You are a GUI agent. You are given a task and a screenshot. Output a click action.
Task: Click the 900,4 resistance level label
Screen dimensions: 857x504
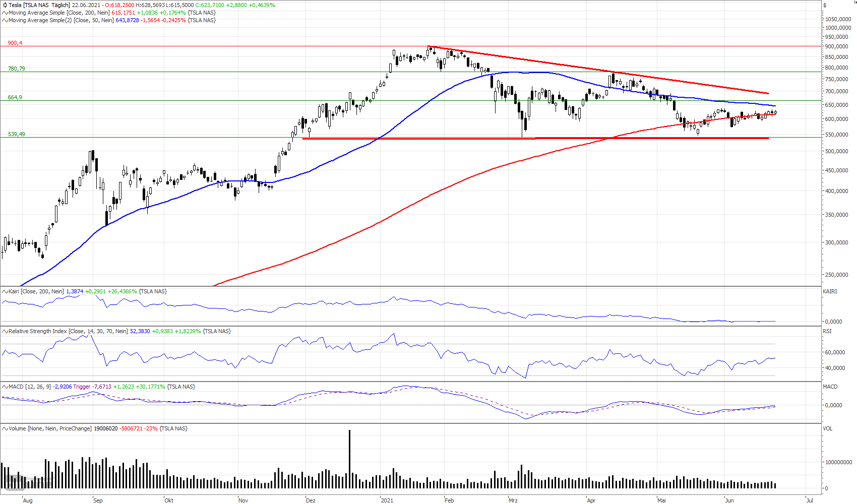tap(15, 43)
